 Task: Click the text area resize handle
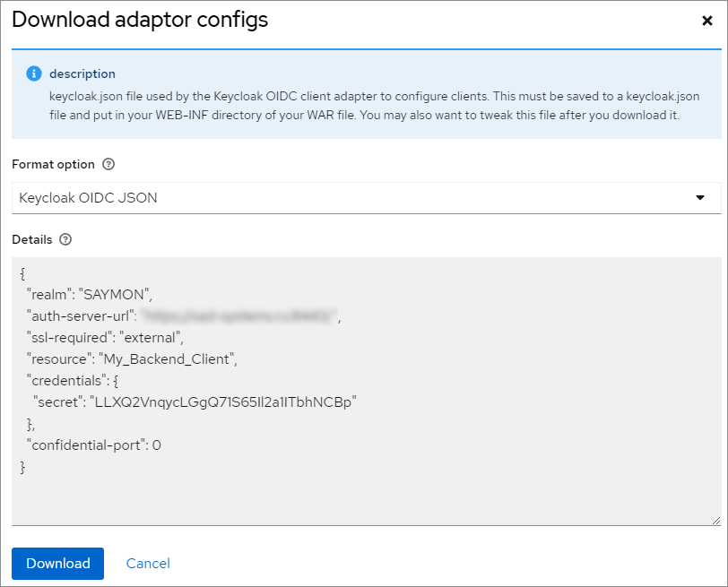point(716,521)
